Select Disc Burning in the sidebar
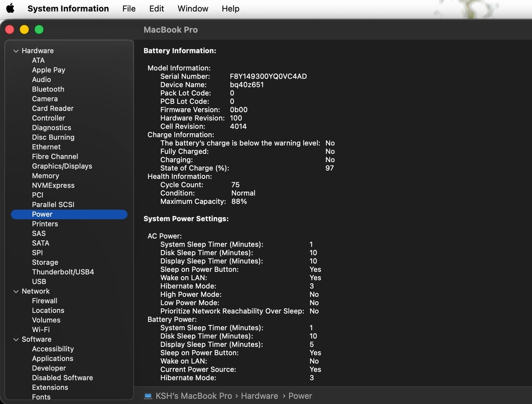The image size is (532, 404). click(x=53, y=137)
